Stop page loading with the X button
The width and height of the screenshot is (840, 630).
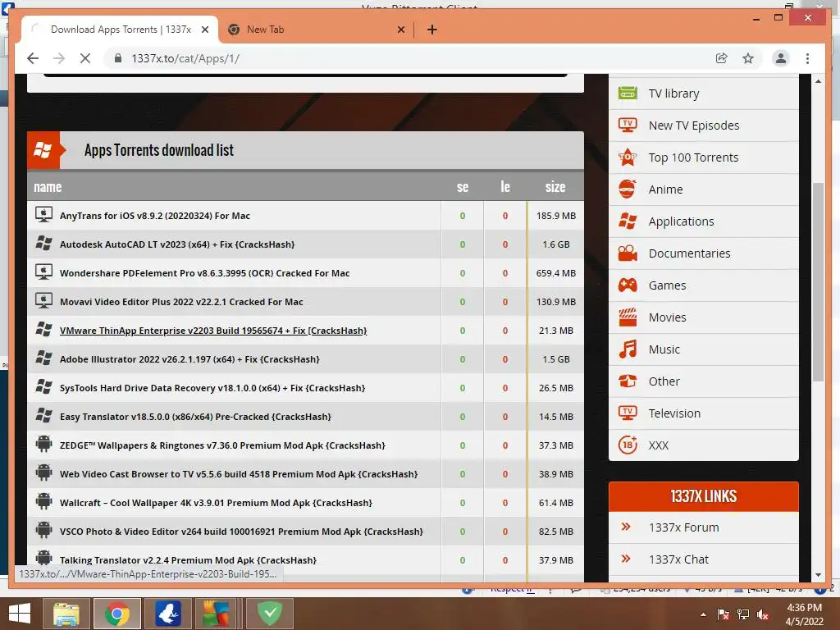point(85,58)
